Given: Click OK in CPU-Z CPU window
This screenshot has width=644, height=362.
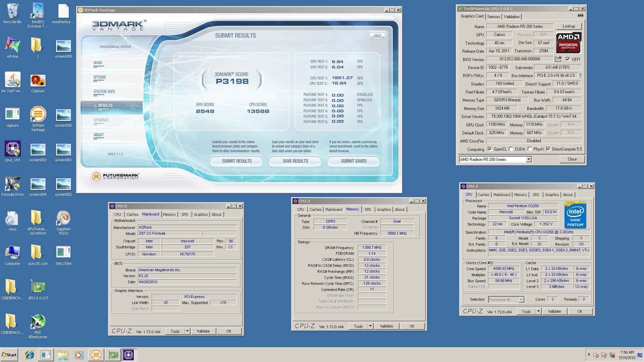Looking at the screenshot, I should [x=580, y=311].
